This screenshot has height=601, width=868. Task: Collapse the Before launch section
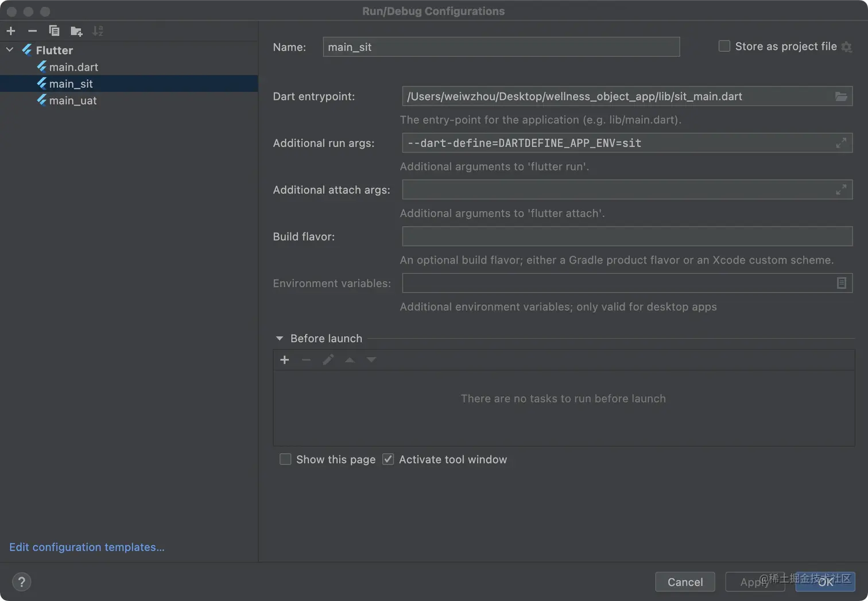(280, 339)
